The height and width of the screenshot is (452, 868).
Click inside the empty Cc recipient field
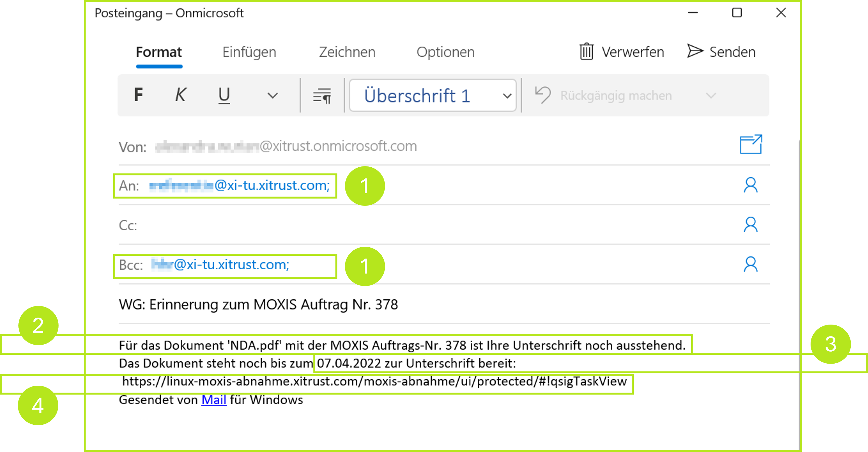pos(270,225)
